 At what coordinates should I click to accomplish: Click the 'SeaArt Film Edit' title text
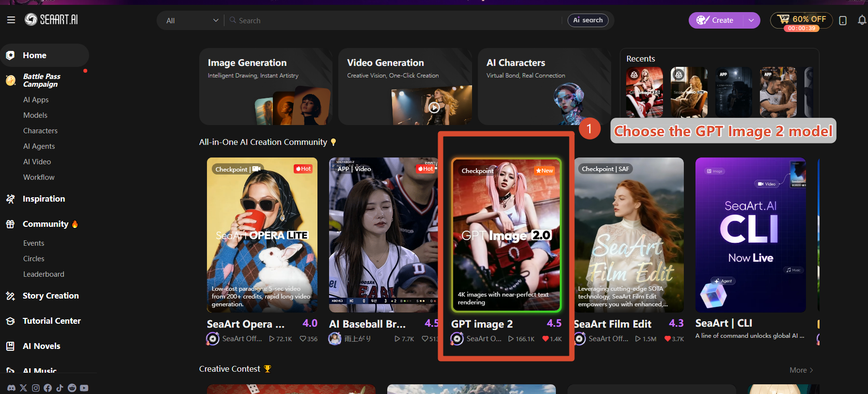pos(613,324)
